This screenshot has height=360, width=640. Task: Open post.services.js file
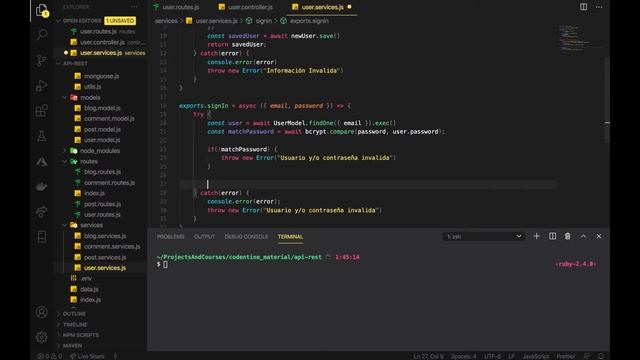pos(105,258)
